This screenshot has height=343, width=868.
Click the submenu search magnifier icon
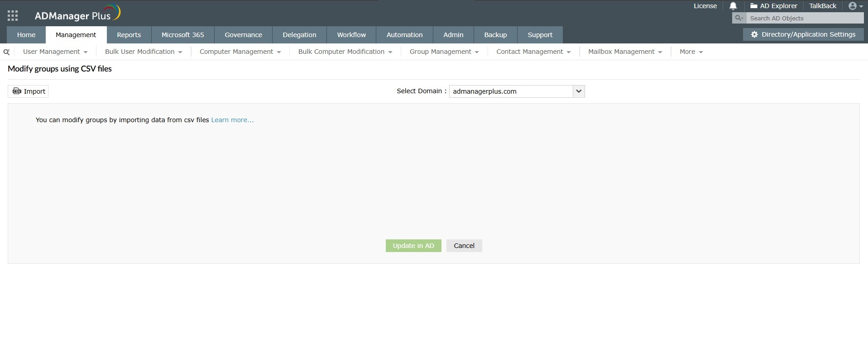tap(6, 52)
